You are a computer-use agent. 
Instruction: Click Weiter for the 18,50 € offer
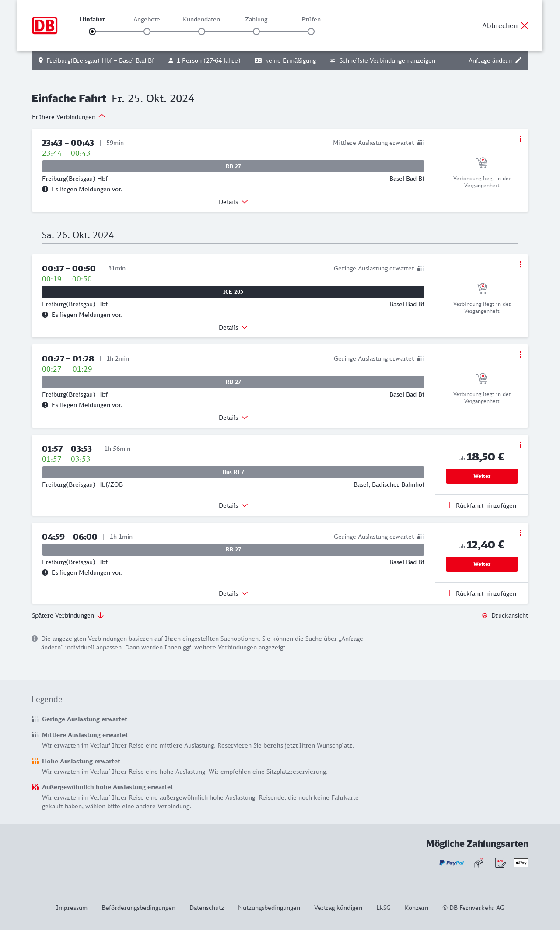pos(482,476)
